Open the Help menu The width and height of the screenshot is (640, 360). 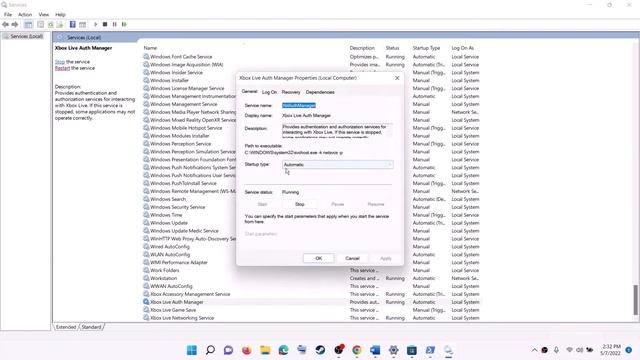(x=60, y=14)
